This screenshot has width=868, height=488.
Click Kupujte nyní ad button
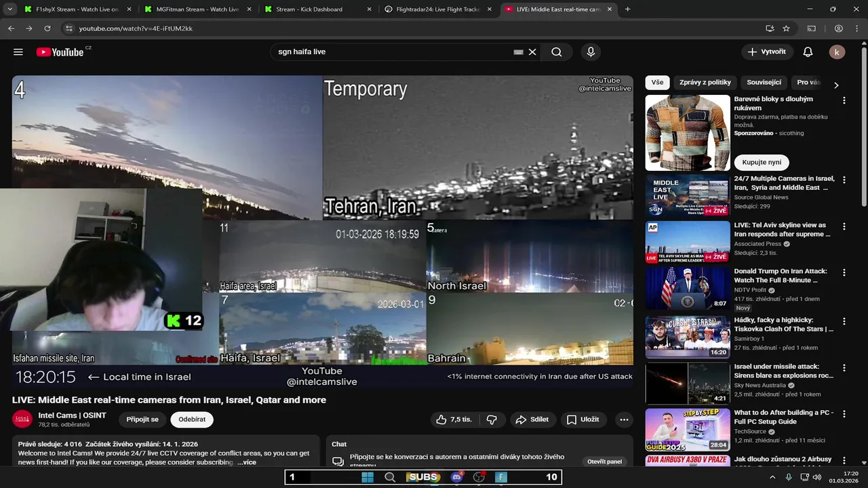pos(762,163)
